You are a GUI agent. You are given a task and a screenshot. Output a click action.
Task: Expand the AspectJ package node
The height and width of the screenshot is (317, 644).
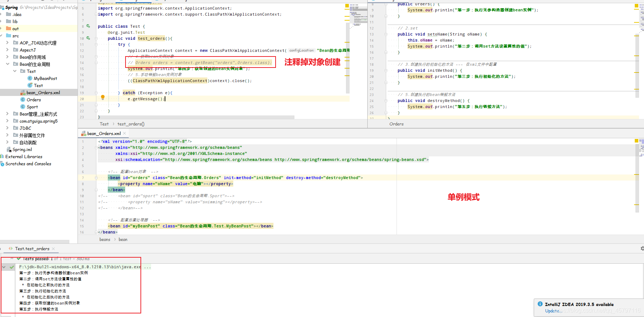click(x=7, y=50)
